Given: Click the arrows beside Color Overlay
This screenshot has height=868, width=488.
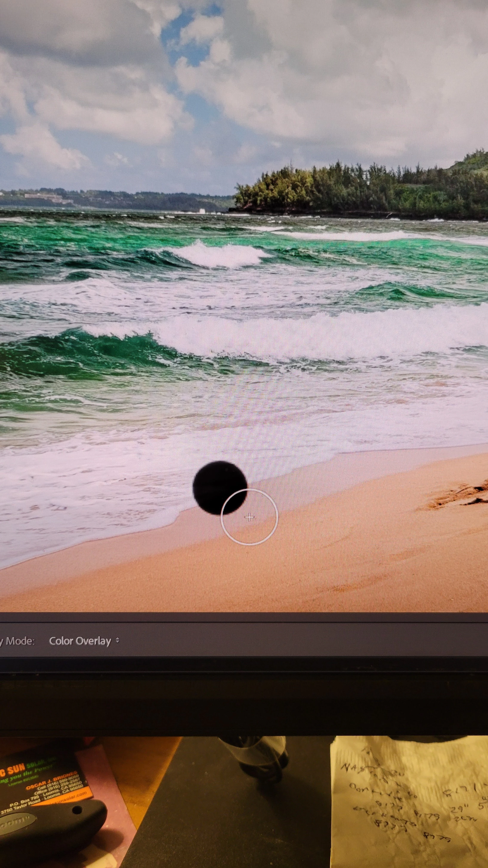Looking at the screenshot, I should 117,640.
